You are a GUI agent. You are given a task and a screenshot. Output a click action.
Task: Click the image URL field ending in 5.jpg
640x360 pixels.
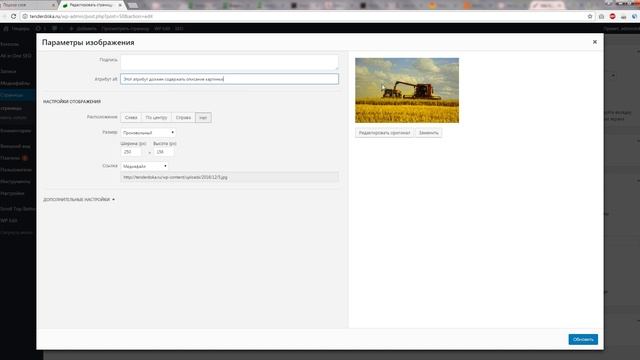[229, 177]
